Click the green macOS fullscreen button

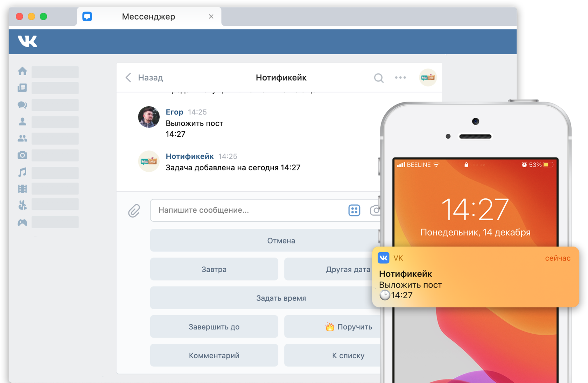[x=43, y=16]
